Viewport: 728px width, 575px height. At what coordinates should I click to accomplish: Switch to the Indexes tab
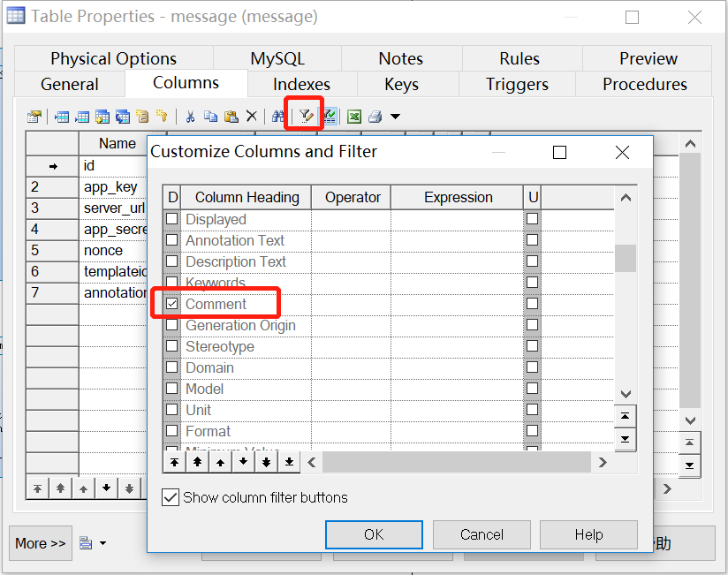pyautogui.click(x=300, y=85)
